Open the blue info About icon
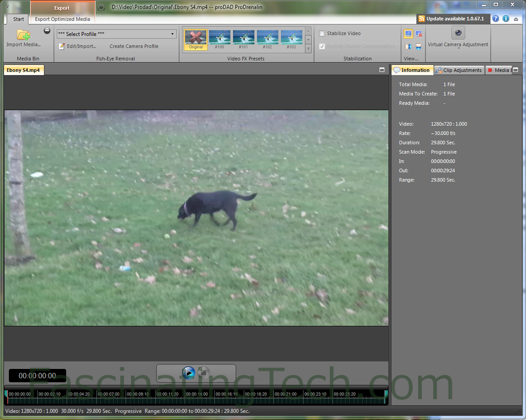 pos(506,19)
